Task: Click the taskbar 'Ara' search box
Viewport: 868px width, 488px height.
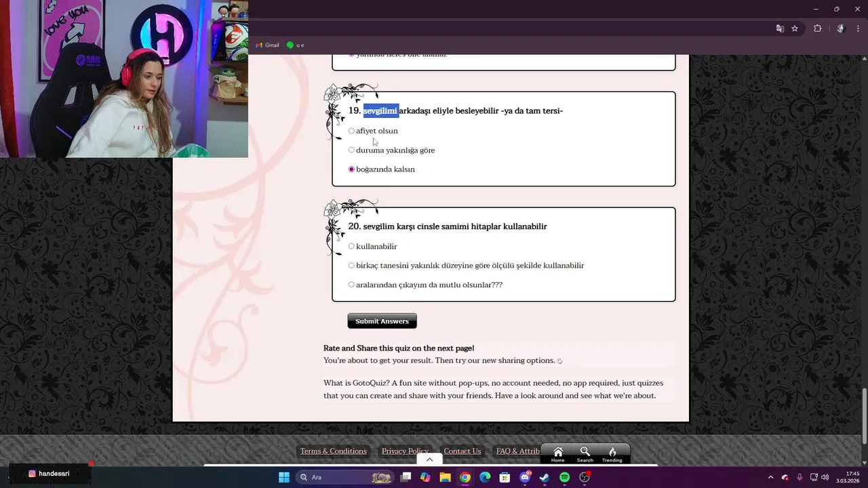Action: pyautogui.click(x=344, y=477)
